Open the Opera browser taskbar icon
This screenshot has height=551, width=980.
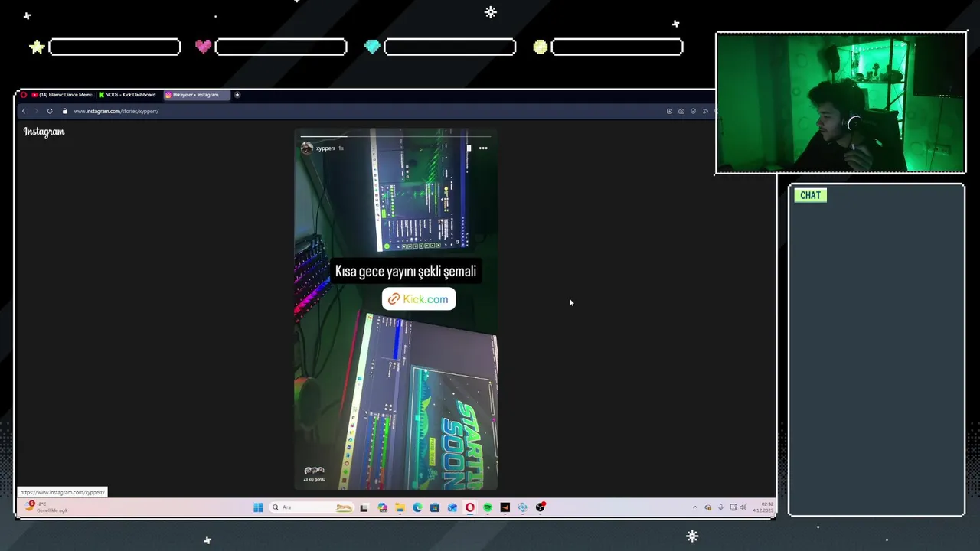[470, 507]
